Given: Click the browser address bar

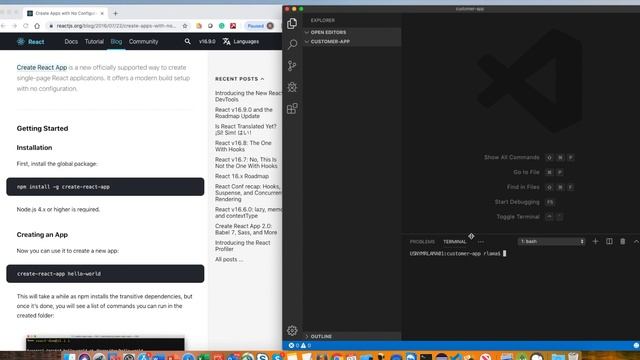Looking at the screenshot, I should (116, 26).
